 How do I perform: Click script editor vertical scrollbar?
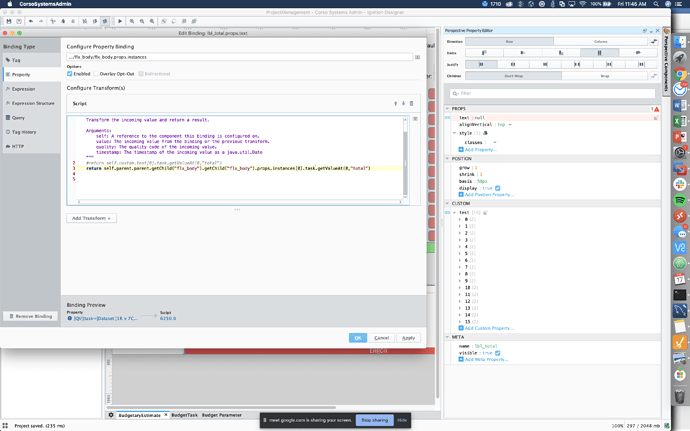click(x=405, y=158)
